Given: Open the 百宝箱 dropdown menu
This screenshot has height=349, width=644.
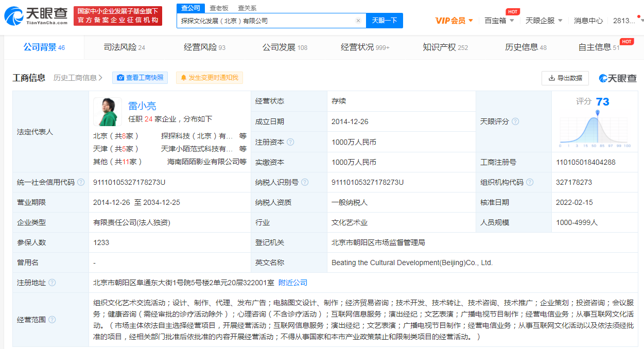Looking at the screenshot, I should click(499, 21).
